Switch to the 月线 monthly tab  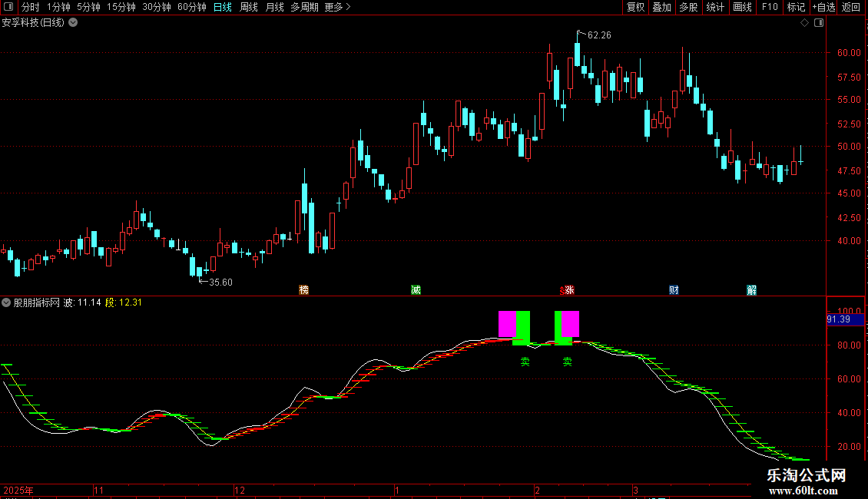click(274, 7)
